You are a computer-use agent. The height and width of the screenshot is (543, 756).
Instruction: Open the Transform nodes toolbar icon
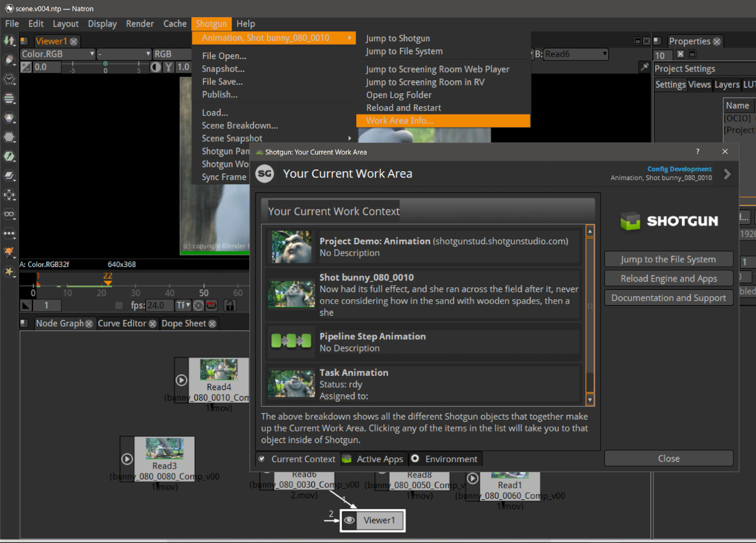9,195
